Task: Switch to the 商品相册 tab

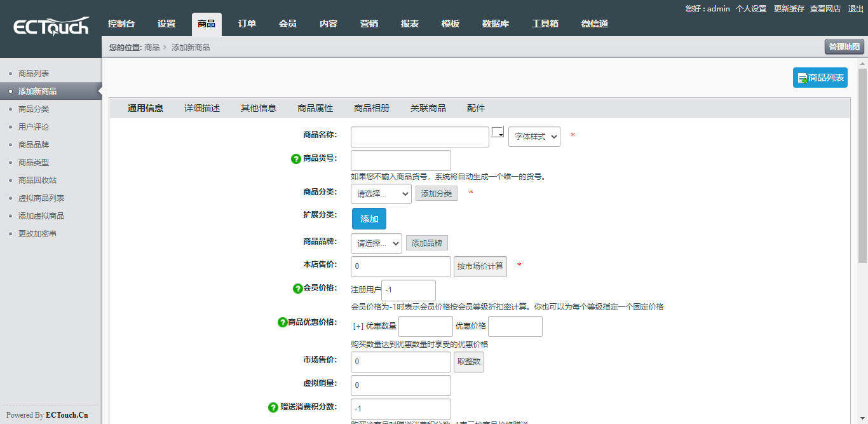Action: coord(372,108)
